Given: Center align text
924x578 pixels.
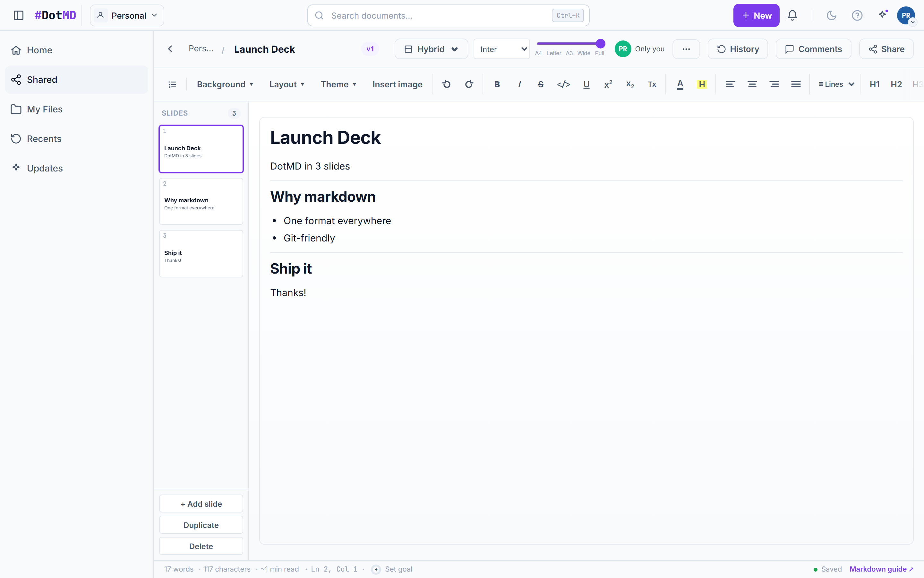Looking at the screenshot, I should (x=752, y=84).
